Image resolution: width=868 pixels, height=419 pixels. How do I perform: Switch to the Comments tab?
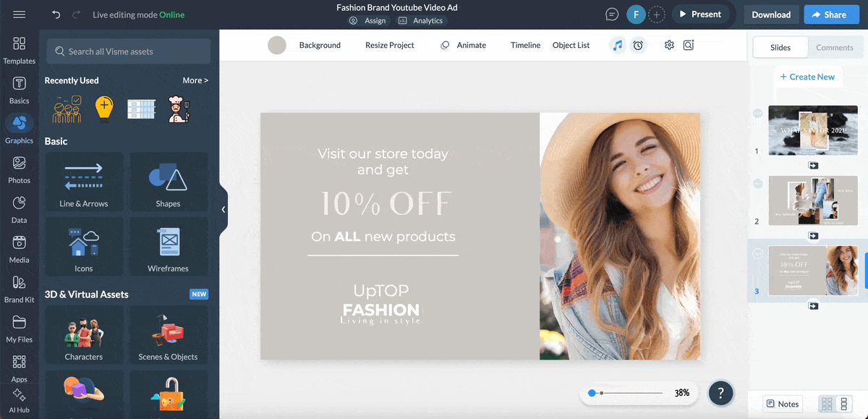[834, 47]
